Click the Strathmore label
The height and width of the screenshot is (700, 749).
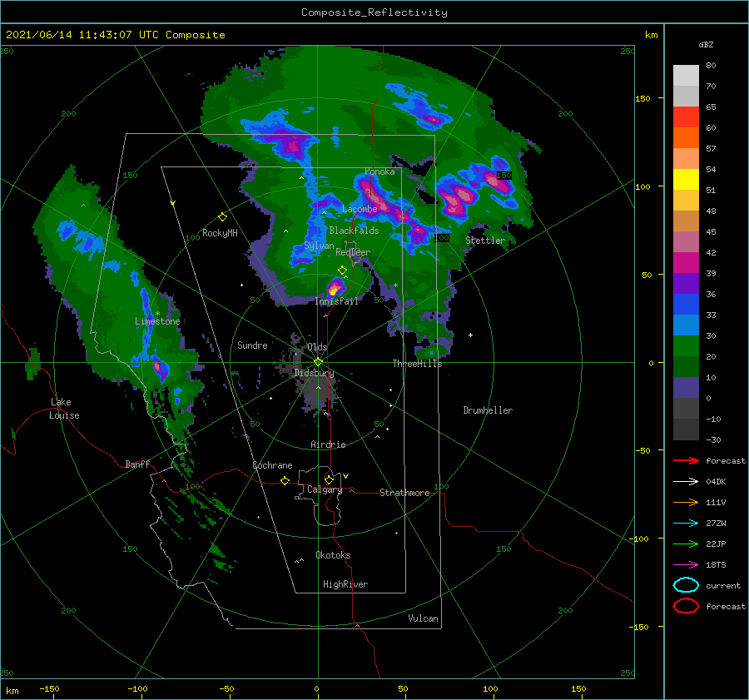pos(404,493)
